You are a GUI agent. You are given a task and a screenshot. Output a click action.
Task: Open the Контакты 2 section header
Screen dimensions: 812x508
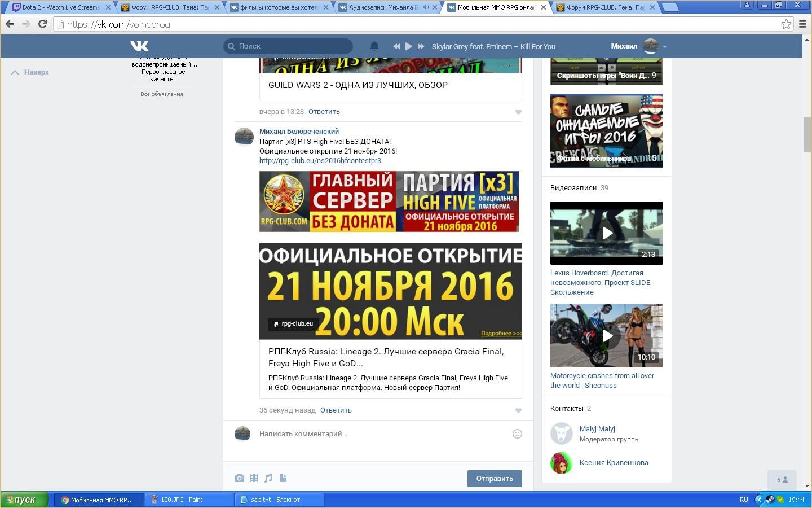571,409
